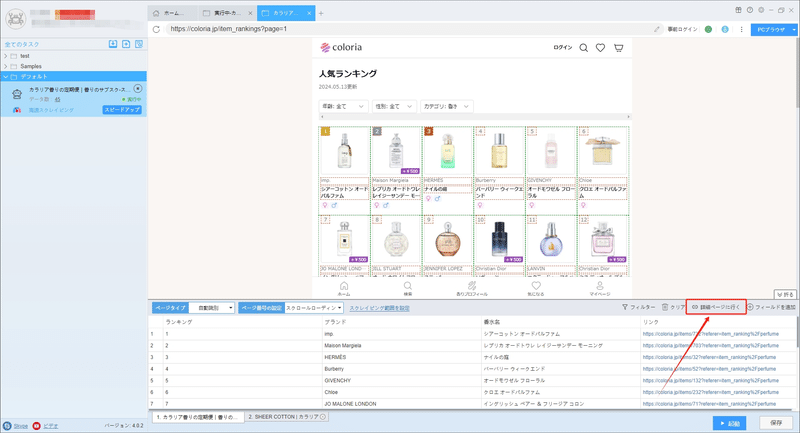Viewport: 800px width, 433px height.
Task: Click the blue circle icon in browser toolbar
Action: (725, 29)
